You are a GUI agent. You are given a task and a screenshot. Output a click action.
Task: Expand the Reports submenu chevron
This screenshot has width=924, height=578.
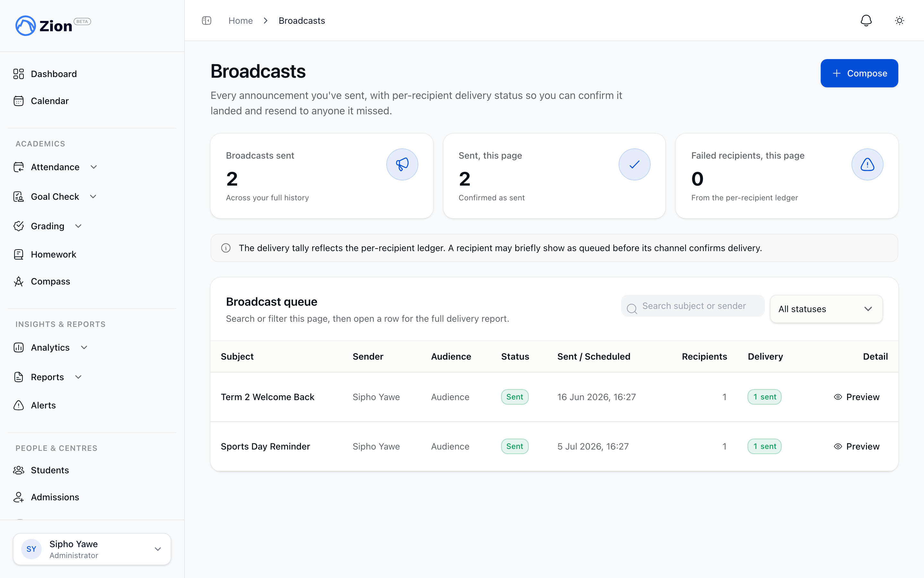pos(78,377)
